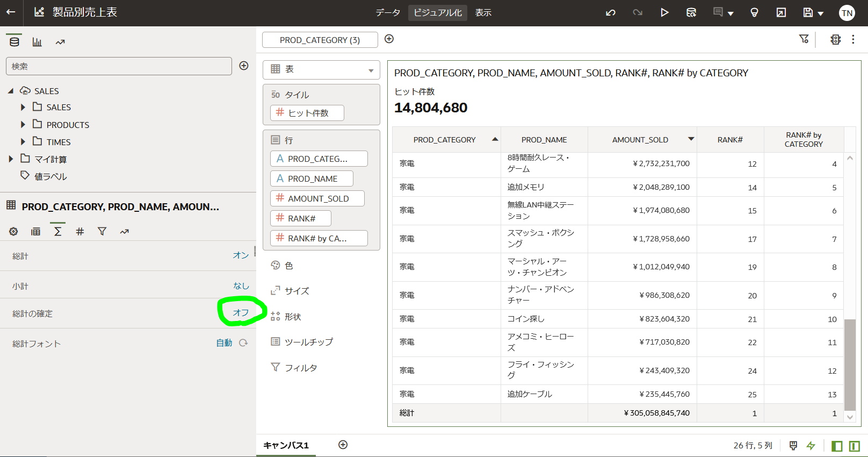Switch to the 表示 tab

(483, 12)
